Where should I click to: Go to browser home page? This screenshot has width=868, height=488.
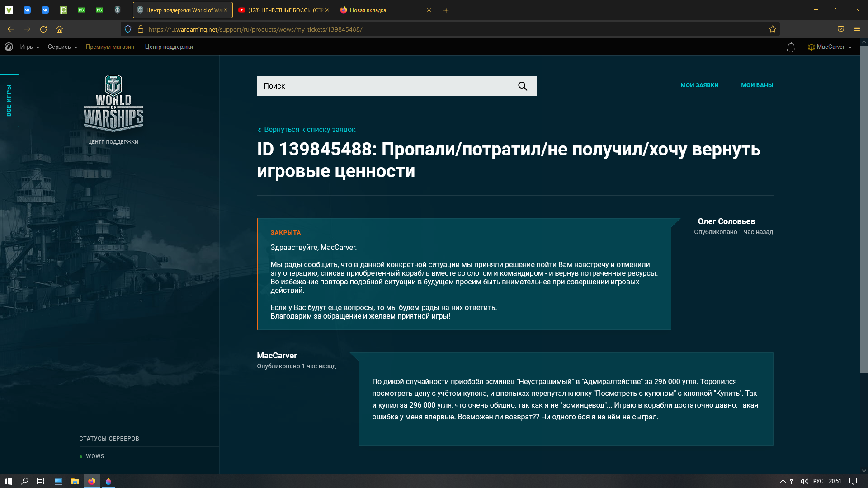[59, 29]
